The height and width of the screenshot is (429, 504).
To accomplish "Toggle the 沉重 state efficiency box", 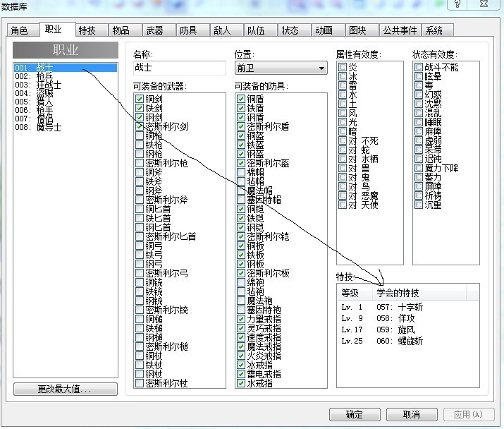I will tap(419, 205).
